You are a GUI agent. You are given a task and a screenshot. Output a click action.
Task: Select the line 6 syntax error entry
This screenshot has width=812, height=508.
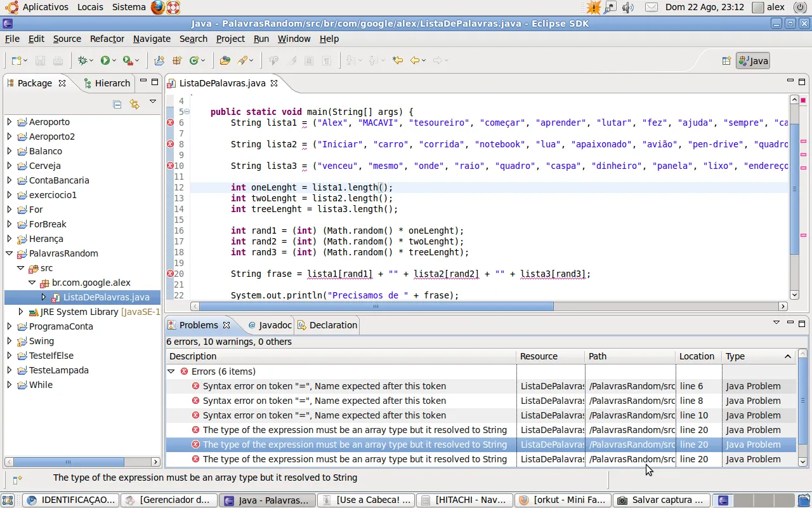tap(324, 386)
